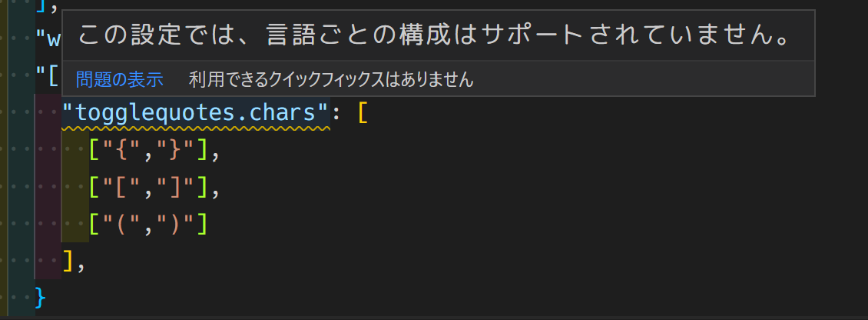
Task: Click green opening bracket of the square-bracket pair
Action: coord(96,188)
